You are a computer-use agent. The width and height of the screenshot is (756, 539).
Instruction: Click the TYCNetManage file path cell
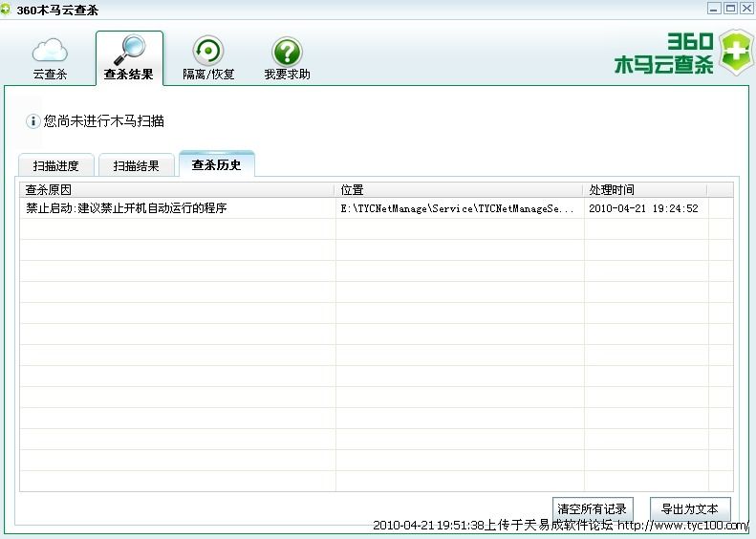click(458, 207)
